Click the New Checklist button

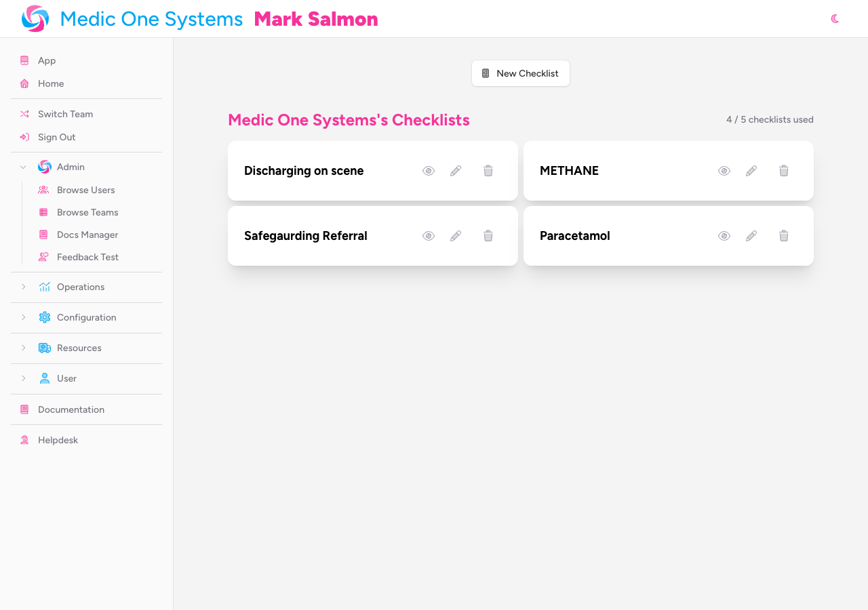[x=520, y=73]
